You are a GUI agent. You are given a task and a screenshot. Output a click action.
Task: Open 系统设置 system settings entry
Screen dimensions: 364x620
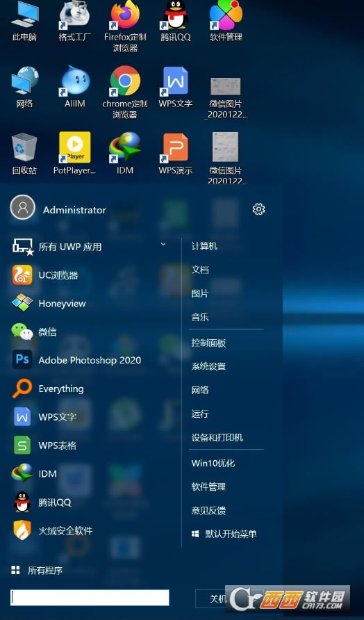click(208, 366)
